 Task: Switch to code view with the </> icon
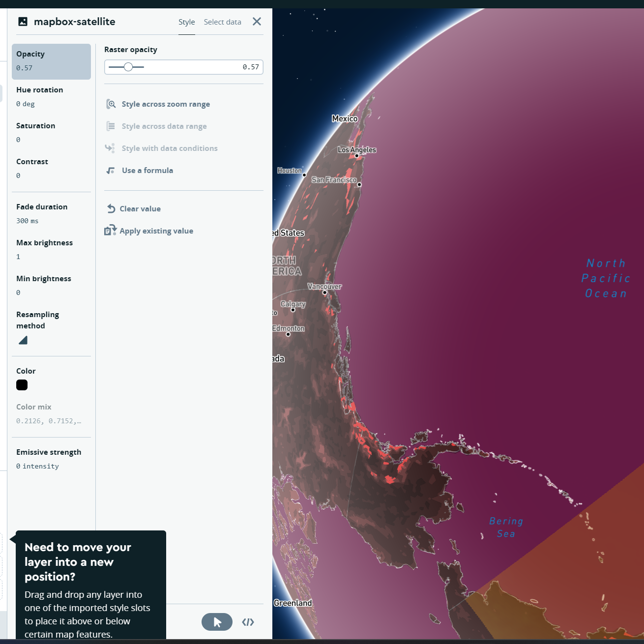(x=248, y=622)
